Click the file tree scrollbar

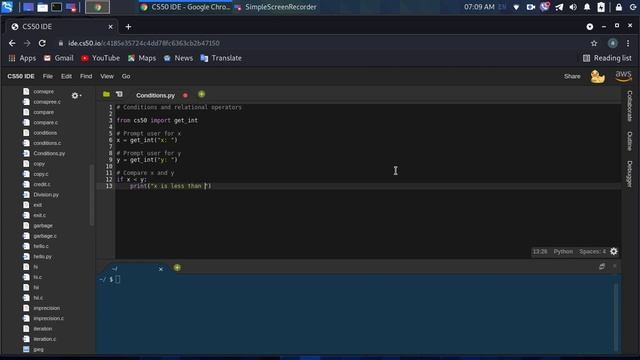tap(92, 195)
